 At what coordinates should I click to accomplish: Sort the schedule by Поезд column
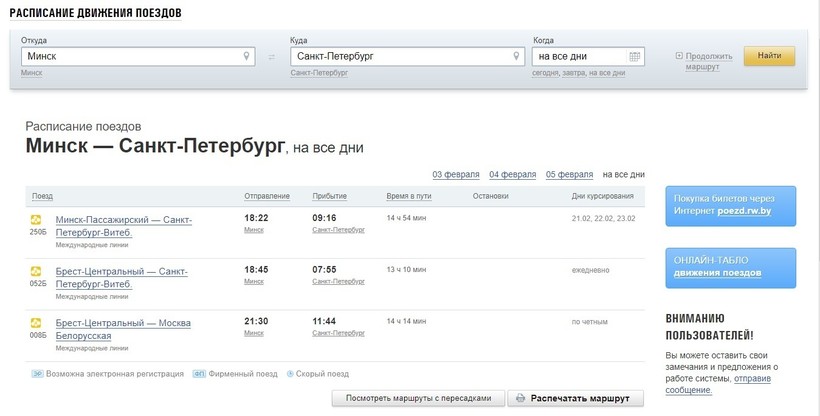coord(42,196)
